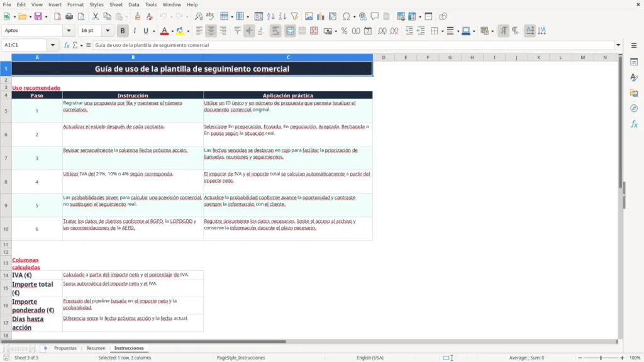Screen dimensions: 644x362
Task: Open the sidebar Properties panel icon
Action: (634, 62)
